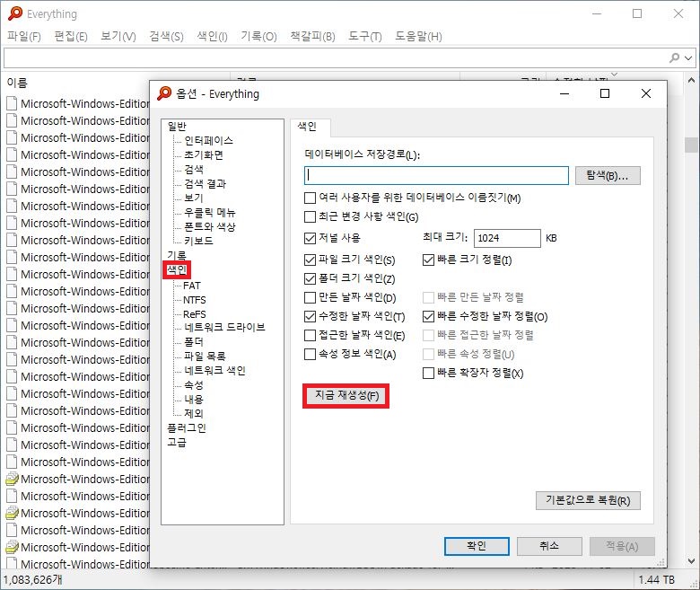Viewport: 700px width, 590px height.
Task: Click the 이름 column header
Action: (x=17, y=83)
